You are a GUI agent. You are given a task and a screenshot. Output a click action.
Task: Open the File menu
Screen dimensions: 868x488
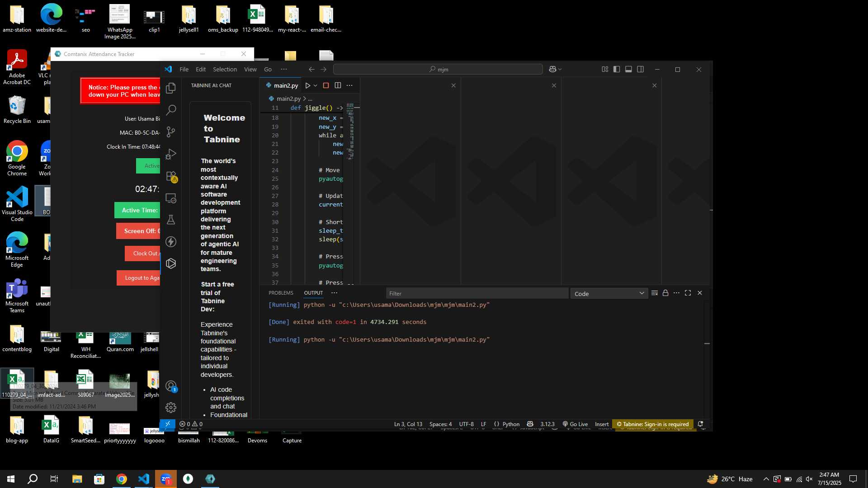(184, 69)
